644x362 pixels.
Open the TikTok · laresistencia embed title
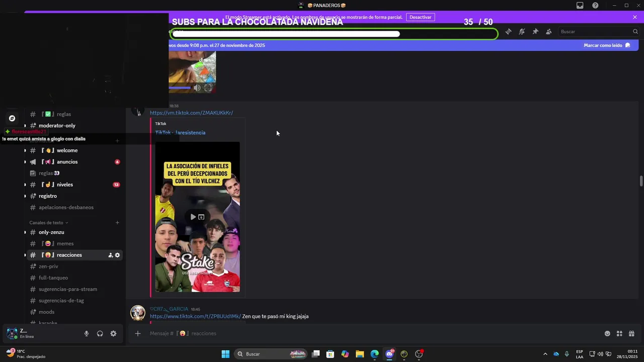point(180,133)
